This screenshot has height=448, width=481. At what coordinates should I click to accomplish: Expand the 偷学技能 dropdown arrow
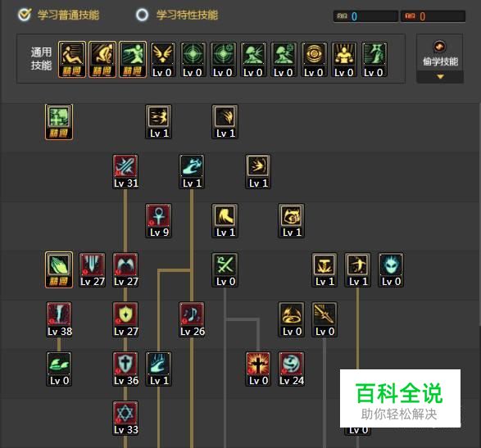[440, 77]
